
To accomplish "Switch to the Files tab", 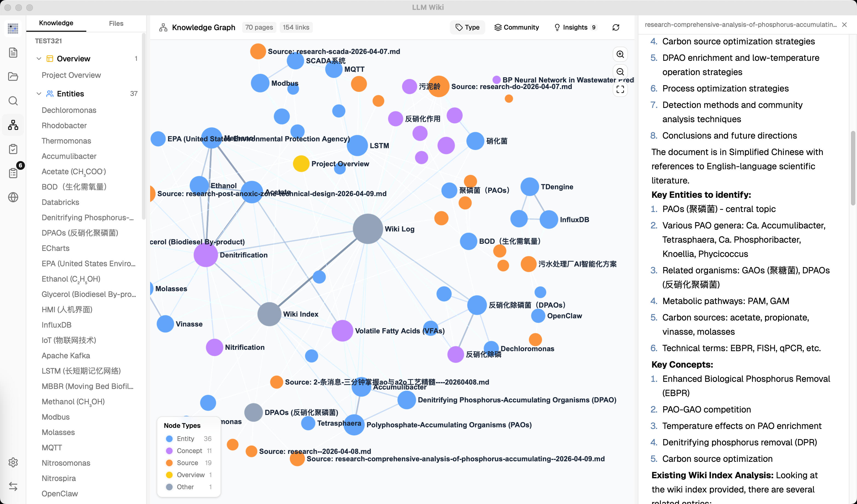I will click(x=116, y=24).
